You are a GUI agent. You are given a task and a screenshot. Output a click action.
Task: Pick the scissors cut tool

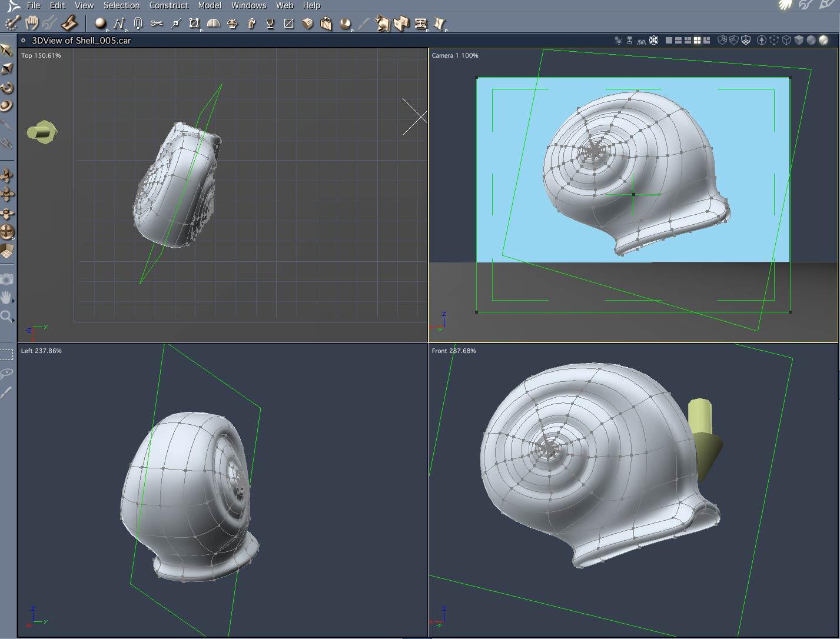(x=157, y=24)
